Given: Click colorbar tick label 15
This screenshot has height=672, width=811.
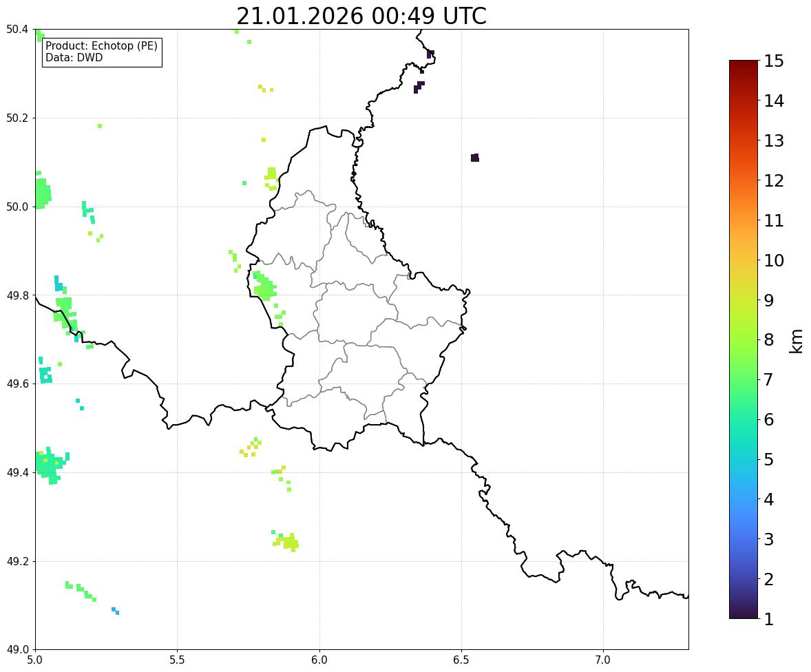Looking at the screenshot, I should [774, 61].
